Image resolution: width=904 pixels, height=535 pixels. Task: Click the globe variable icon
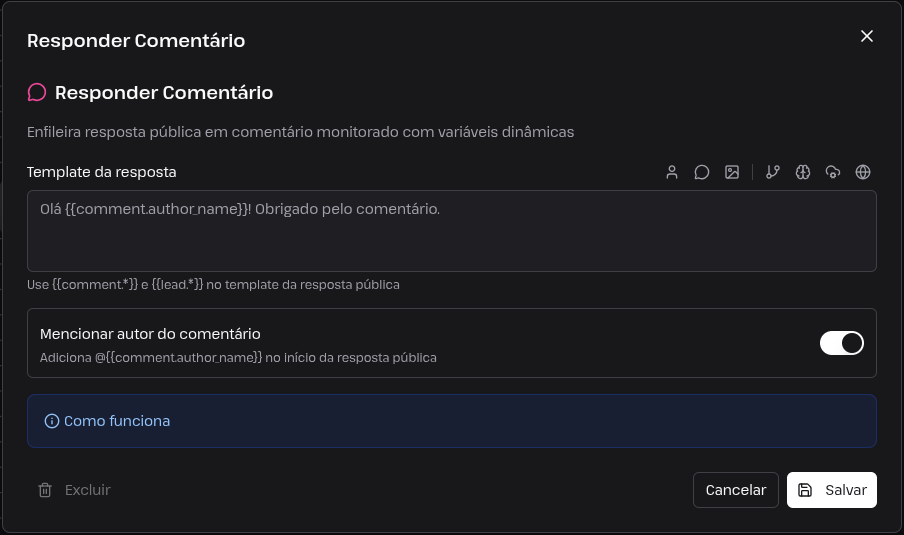pos(863,172)
